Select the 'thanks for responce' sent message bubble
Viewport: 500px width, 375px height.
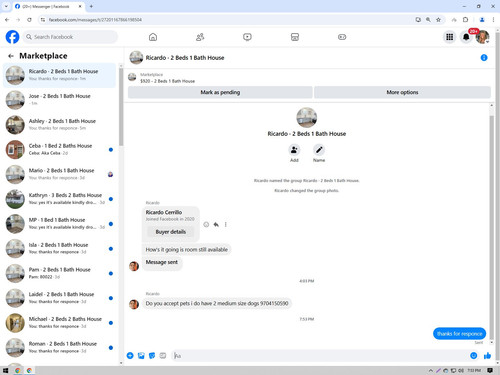(x=459, y=333)
